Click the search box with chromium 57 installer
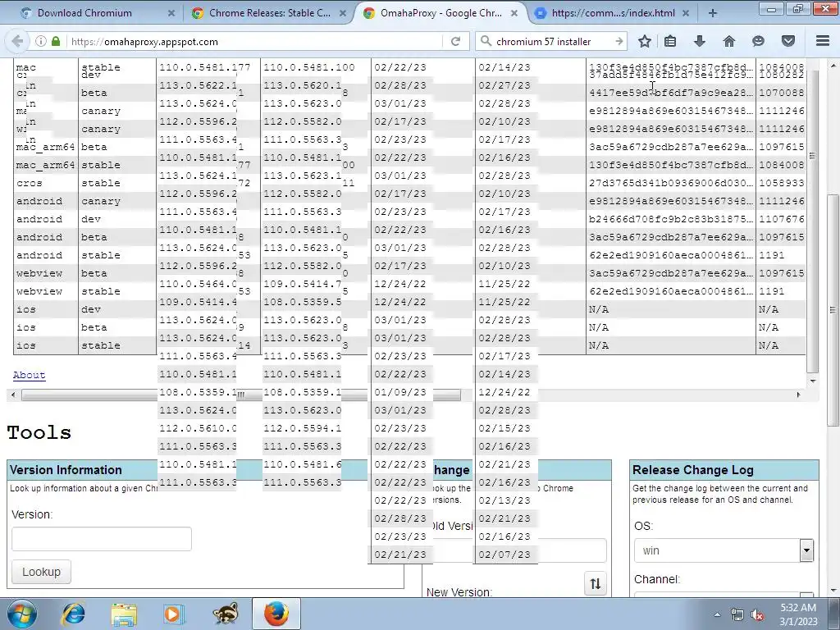 552,41
